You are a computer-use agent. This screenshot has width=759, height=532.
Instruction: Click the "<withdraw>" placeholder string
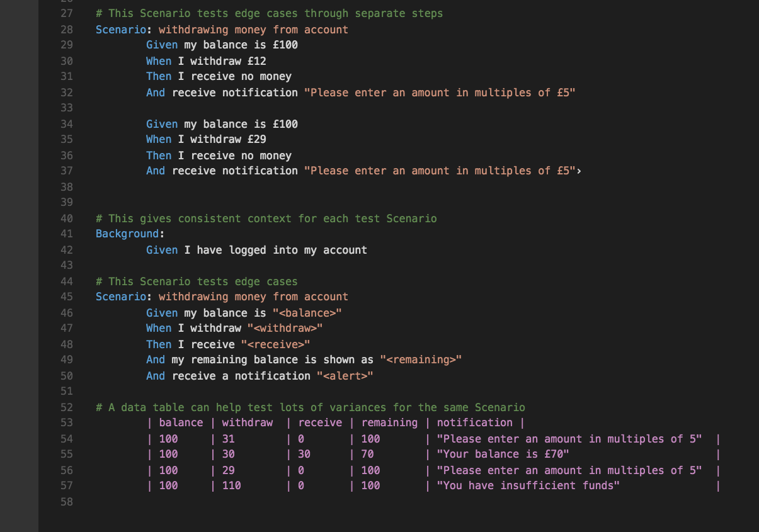[x=285, y=329]
